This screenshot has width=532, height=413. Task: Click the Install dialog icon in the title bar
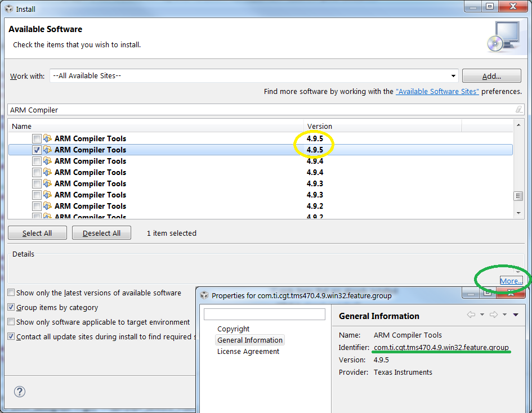8,8
